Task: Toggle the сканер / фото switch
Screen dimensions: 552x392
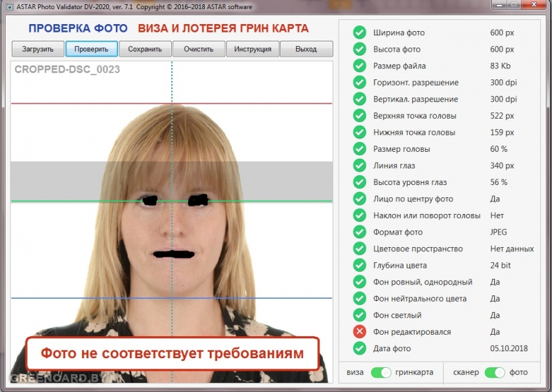Action: pos(495,372)
